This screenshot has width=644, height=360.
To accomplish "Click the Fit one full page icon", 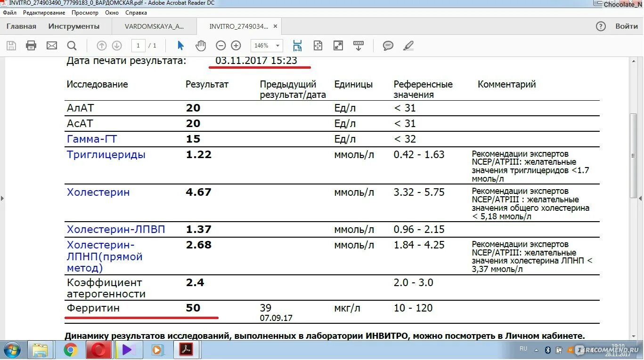I will pos(318,46).
